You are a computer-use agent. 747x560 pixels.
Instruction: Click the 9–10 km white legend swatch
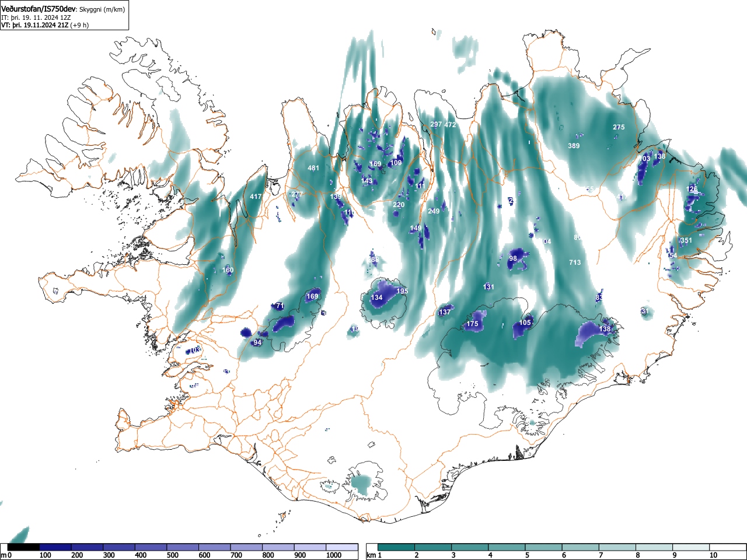[x=691, y=547]
